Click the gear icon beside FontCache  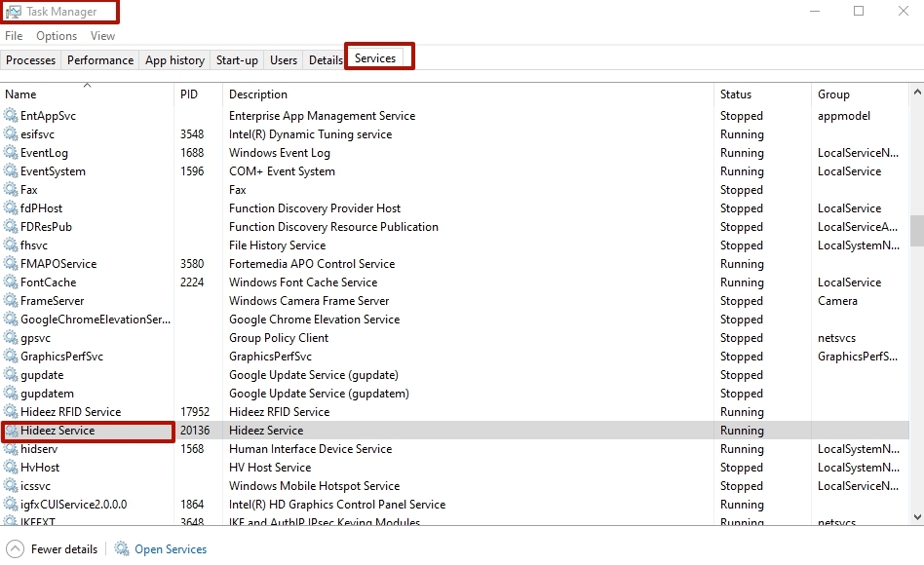[x=12, y=282]
